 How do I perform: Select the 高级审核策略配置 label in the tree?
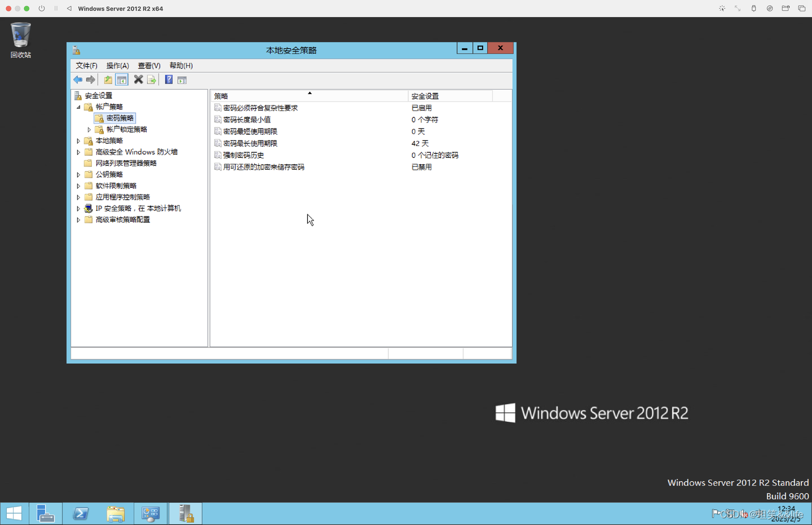coord(122,220)
